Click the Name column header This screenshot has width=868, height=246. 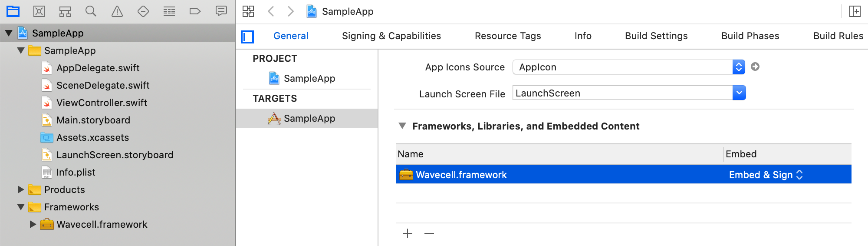559,154
